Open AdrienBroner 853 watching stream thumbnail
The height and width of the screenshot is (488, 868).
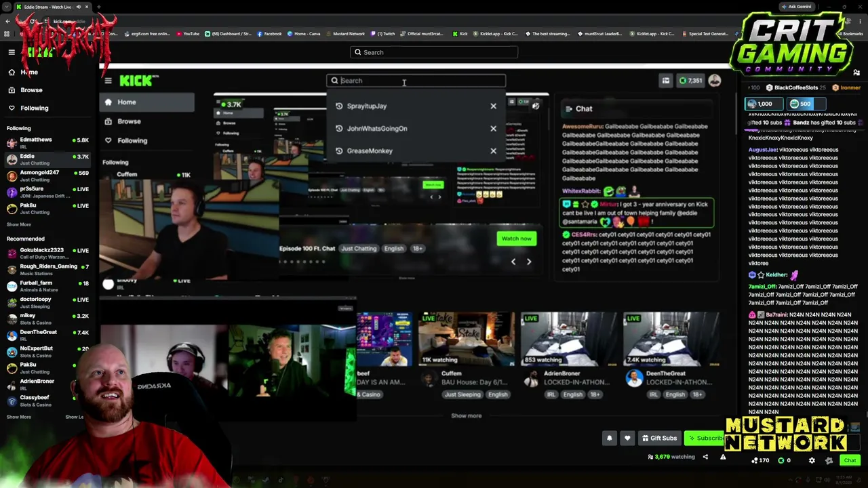tap(569, 339)
